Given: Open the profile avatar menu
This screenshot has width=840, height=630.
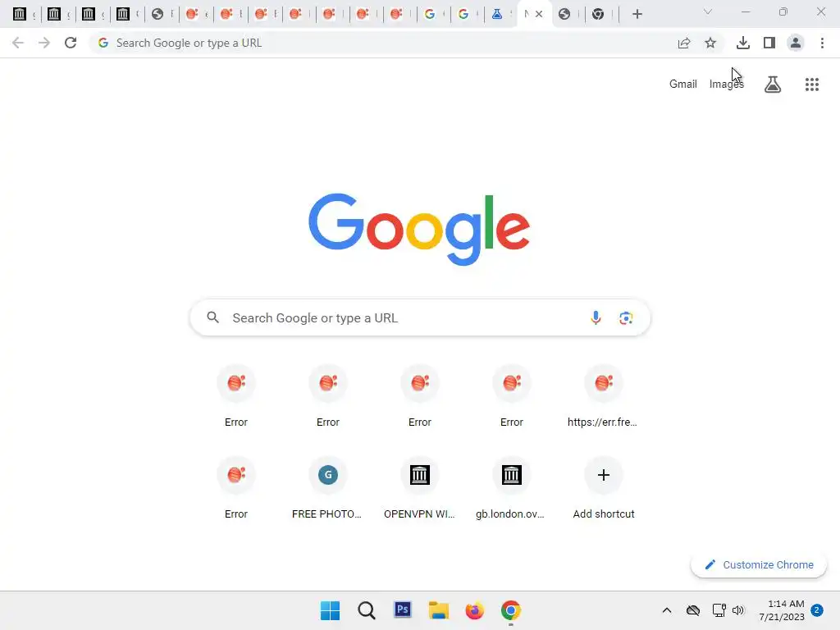Looking at the screenshot, I should [796, 43].
